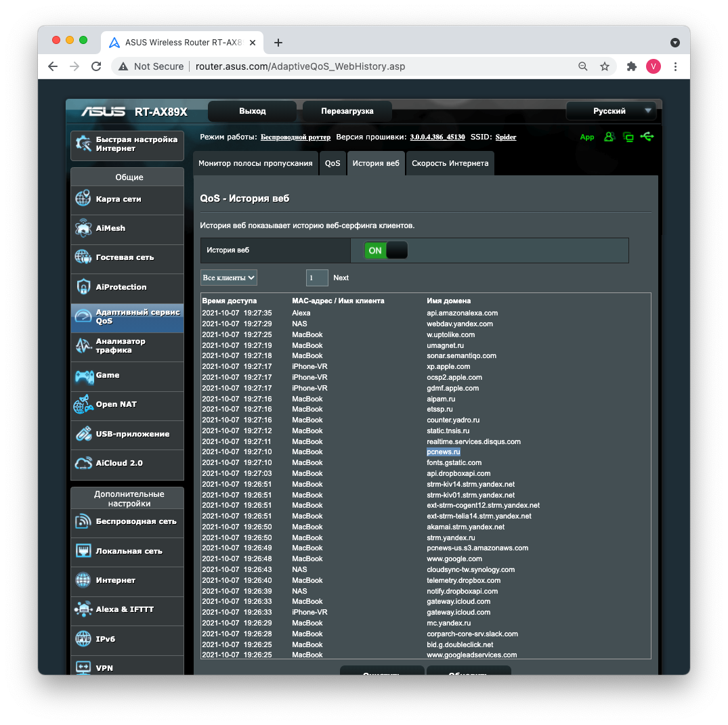Viewport: 728px width, 725px height.
Task: Click the green App link in header
Action: [x=587, y=137]
